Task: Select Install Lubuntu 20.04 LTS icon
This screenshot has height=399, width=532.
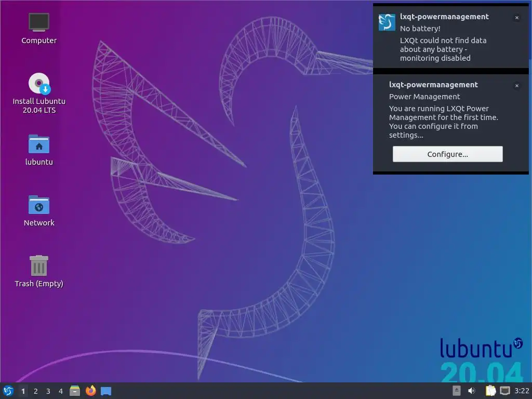Action: point(39,94)
